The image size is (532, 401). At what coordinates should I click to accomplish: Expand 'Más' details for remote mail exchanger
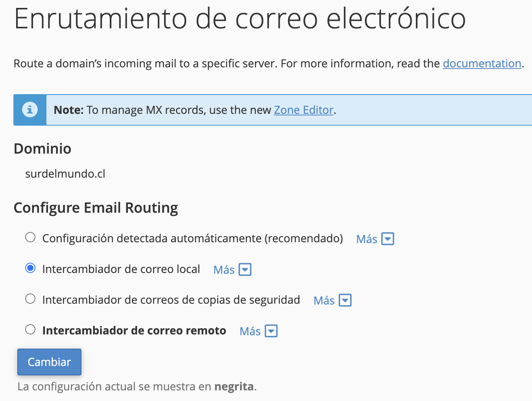[x=250, y=331]
